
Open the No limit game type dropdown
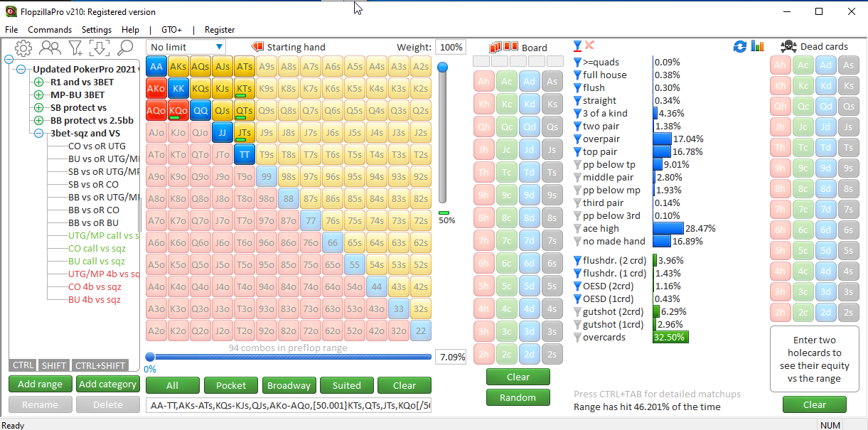186,47
